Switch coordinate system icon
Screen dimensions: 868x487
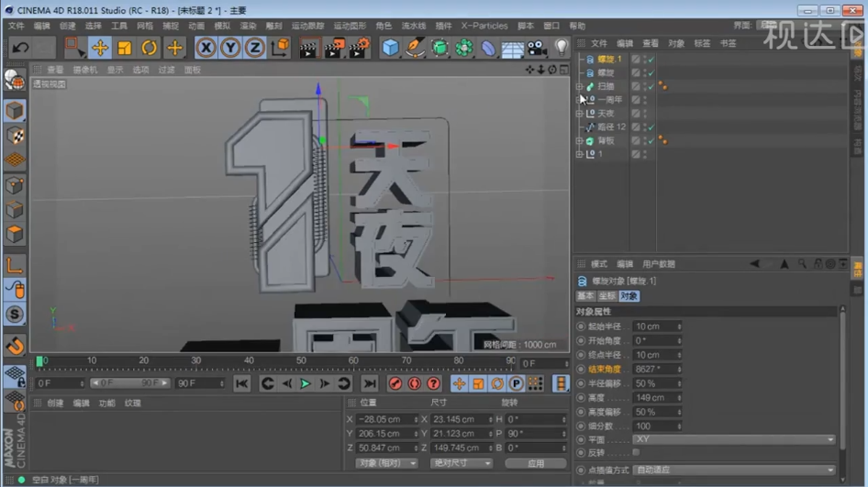280,48
